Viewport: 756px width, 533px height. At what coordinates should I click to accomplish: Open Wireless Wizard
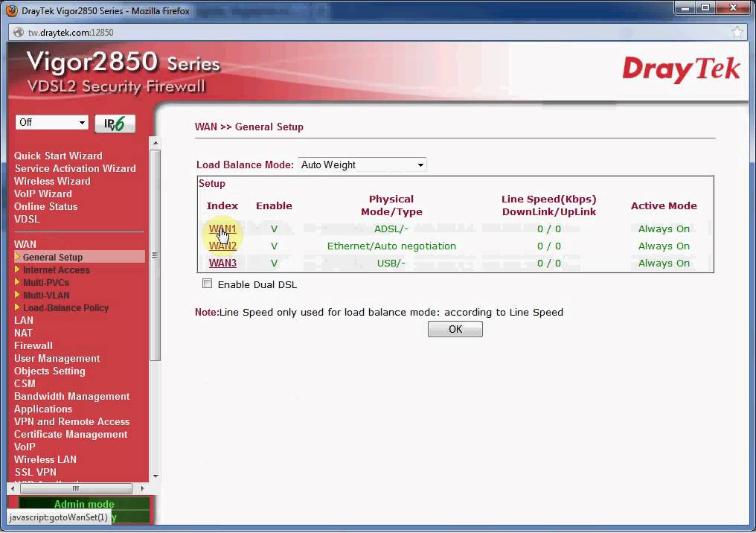pos(52,181)
